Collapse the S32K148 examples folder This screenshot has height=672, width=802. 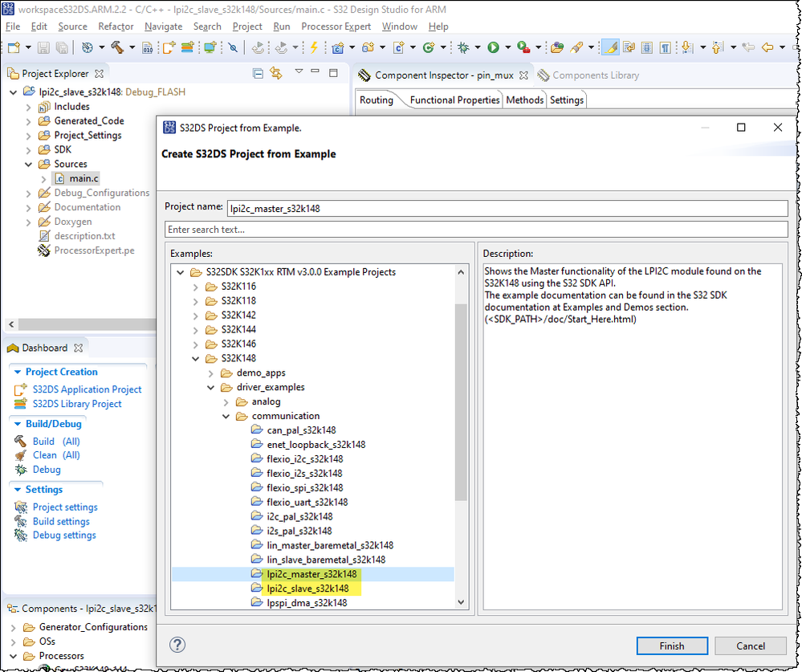(x=197, y=358)
